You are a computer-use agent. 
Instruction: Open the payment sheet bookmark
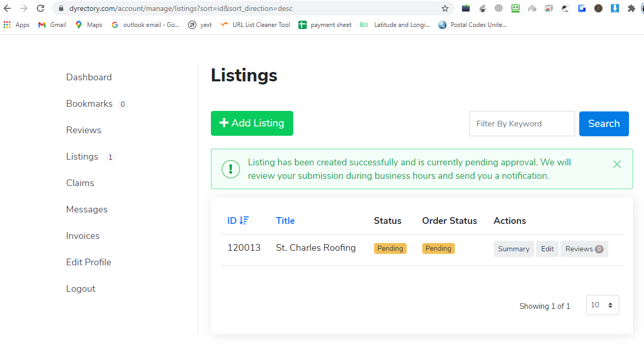click(325, 25)
